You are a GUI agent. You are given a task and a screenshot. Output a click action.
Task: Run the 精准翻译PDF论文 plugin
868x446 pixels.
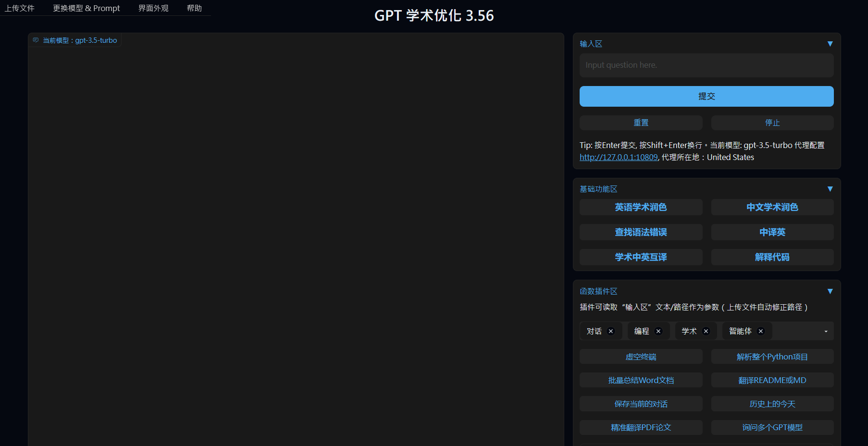[x=641, y=427]
